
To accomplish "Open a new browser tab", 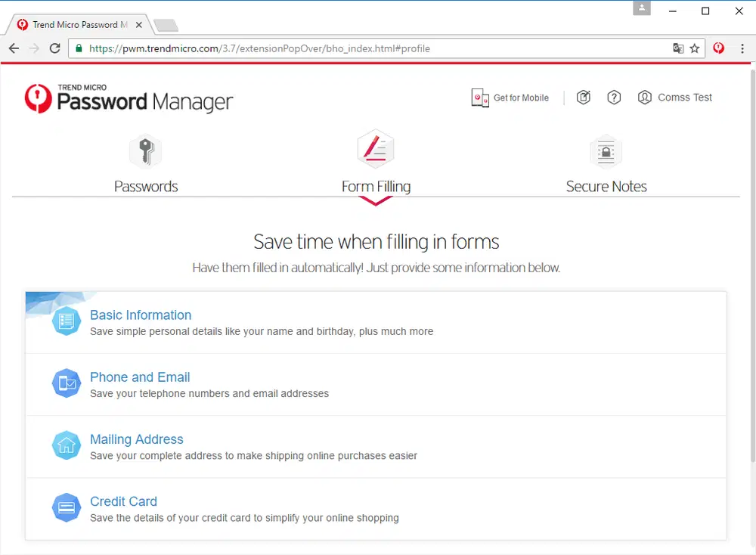I will pos(166,25).
